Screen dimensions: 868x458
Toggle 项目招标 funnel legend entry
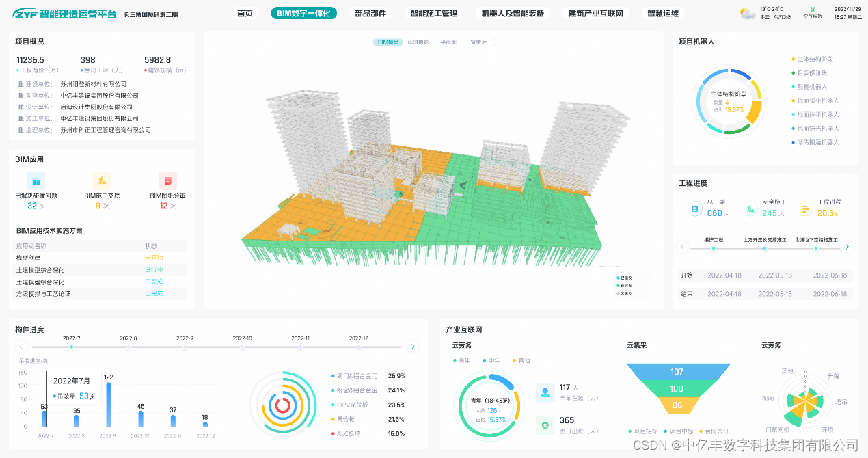643,431
